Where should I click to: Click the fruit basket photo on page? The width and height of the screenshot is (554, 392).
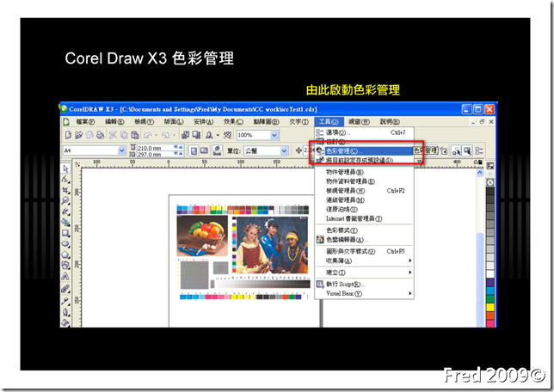pos(202,236)
